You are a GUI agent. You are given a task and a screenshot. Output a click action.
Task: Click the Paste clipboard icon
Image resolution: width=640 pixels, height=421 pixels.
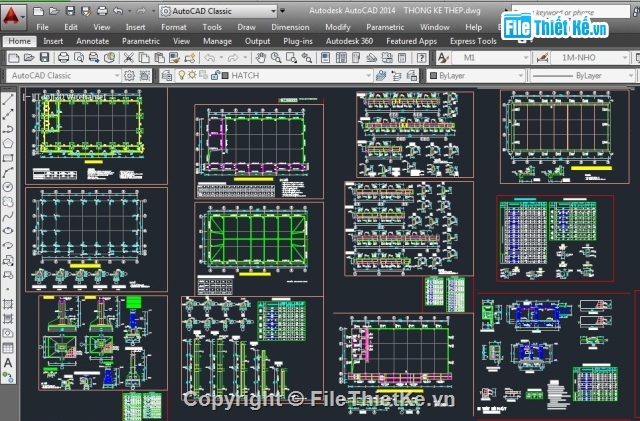(159, 58)
